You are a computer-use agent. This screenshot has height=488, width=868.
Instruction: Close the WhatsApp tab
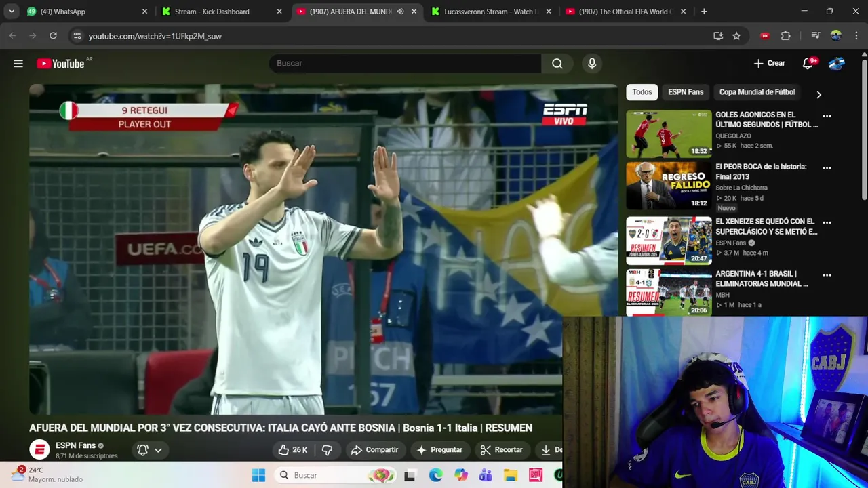click(x=144, y=12)
